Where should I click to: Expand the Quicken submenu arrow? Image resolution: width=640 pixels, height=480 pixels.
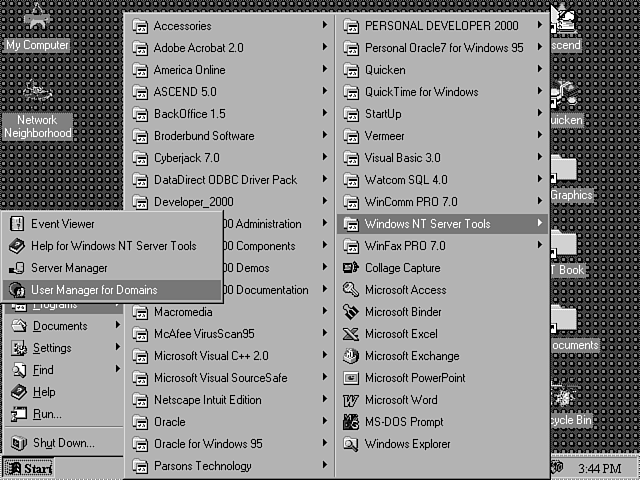point(540,70)
